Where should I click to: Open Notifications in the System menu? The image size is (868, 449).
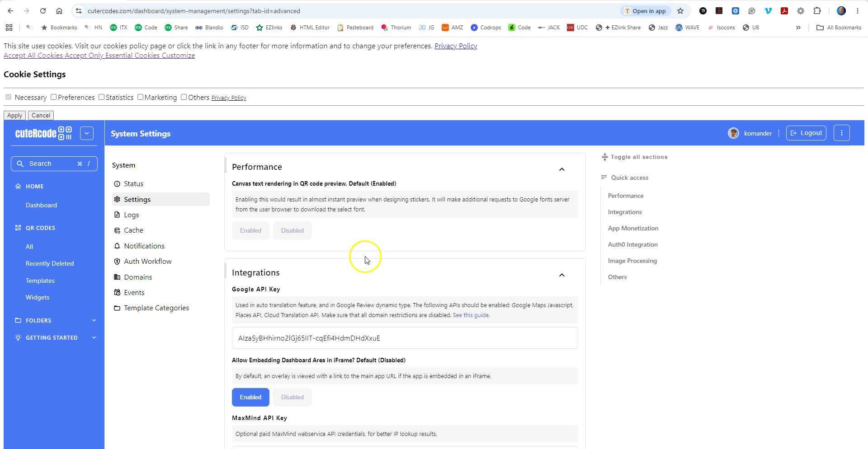144,246
